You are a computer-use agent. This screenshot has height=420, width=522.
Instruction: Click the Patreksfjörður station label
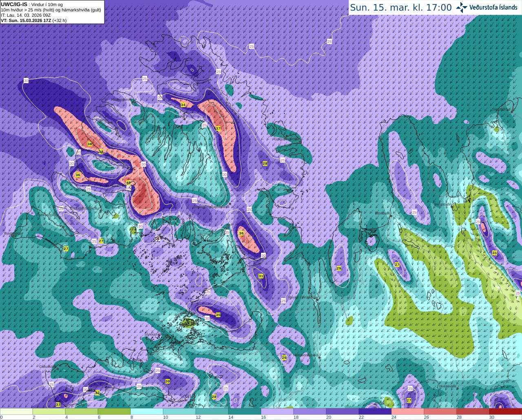point(47,214)
